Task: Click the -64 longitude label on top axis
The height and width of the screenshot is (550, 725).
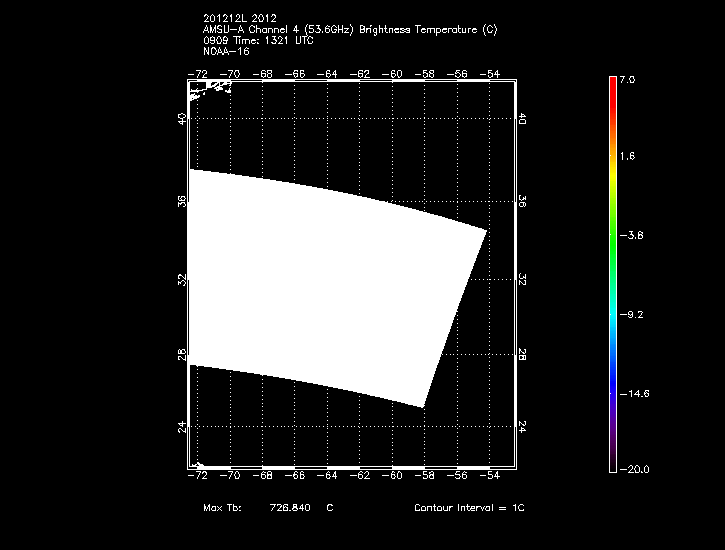Action: (328, 73)
